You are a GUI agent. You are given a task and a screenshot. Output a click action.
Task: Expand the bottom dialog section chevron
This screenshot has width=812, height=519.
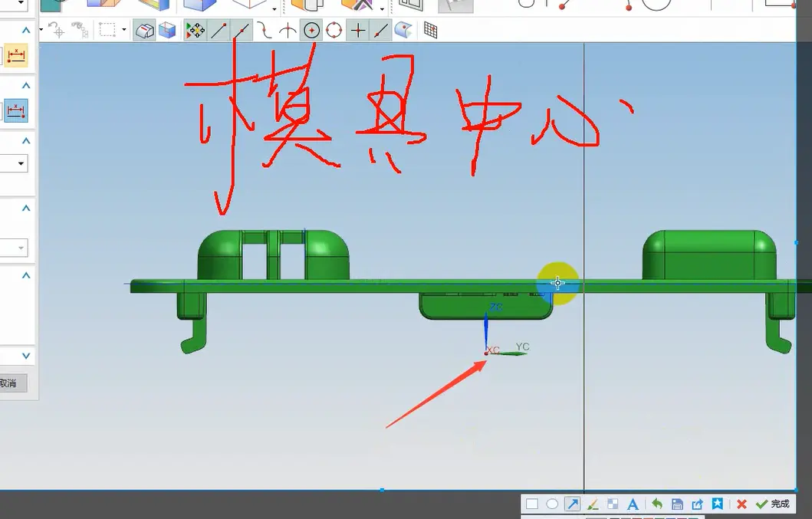26,356
